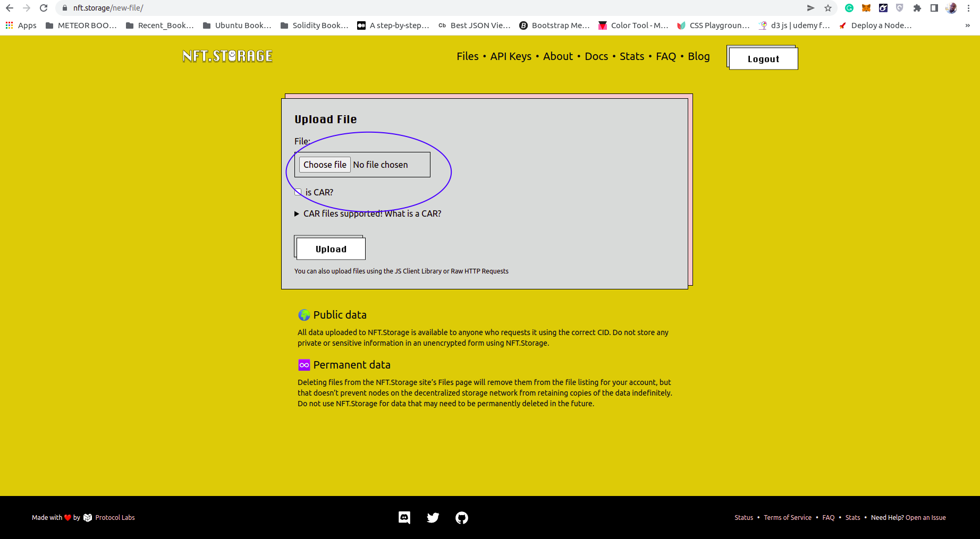Click the Logout button
Image resolution: width=980 pixels, height=539 pixels.
pos(763,58)
